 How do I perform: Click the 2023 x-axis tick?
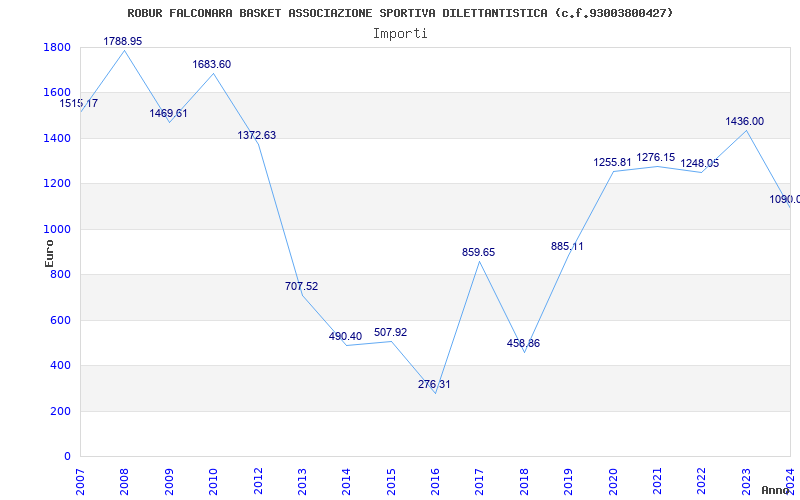[746, 482]
